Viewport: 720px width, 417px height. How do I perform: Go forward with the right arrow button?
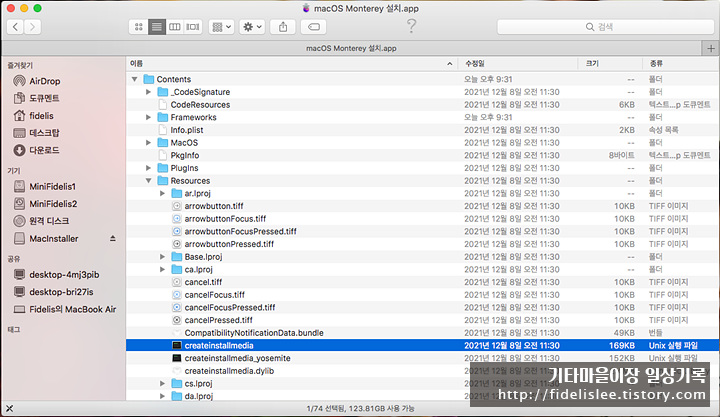click(32, 27)
